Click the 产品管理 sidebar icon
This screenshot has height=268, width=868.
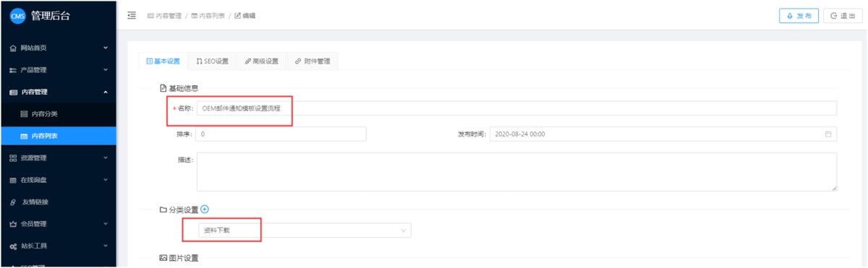click(x=12, y=70)
